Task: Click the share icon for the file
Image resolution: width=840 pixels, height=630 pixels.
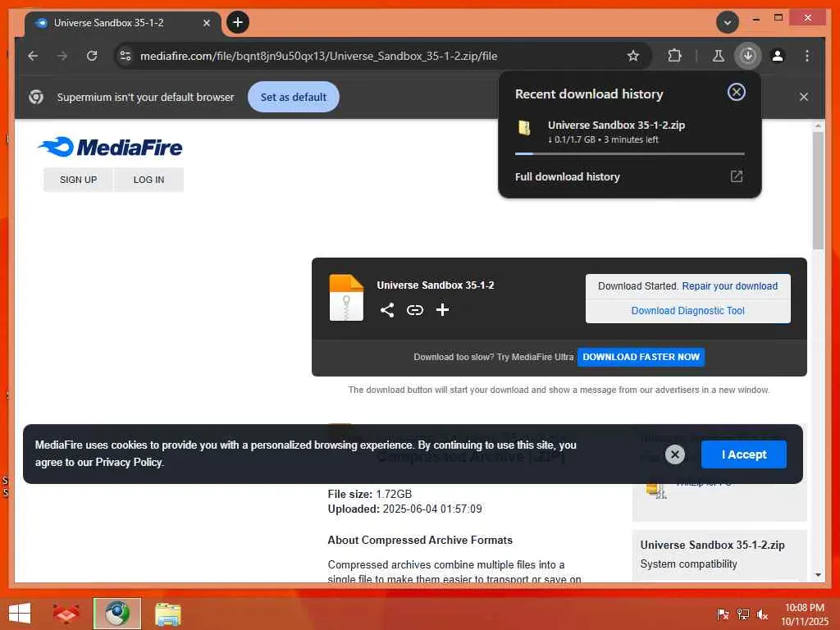Action: [x=387, y=309]
